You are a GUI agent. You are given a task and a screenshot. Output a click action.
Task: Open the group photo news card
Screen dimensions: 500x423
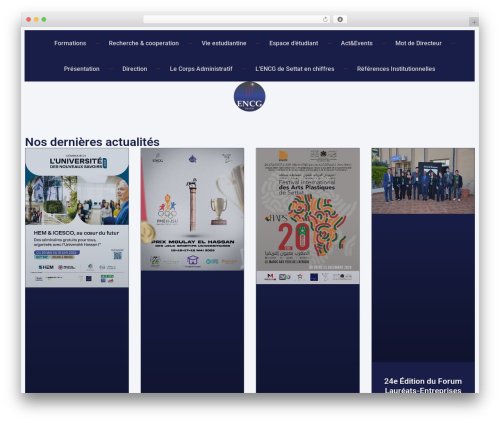[x=423, y=181]
